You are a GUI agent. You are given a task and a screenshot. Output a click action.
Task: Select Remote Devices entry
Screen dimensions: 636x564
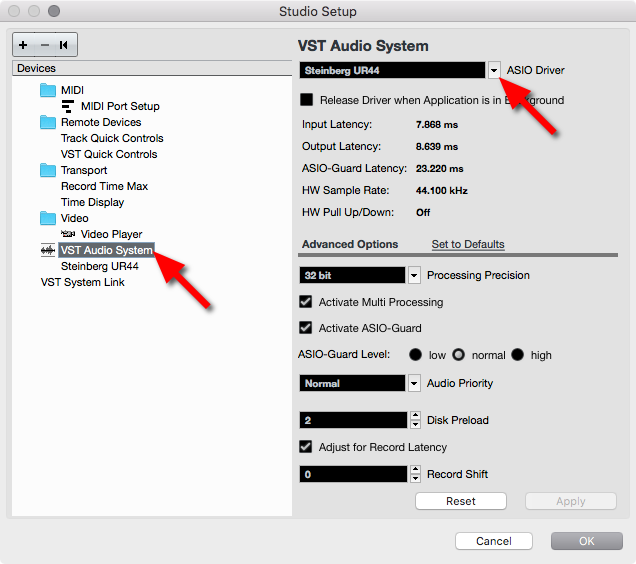[x=101, y=122]
